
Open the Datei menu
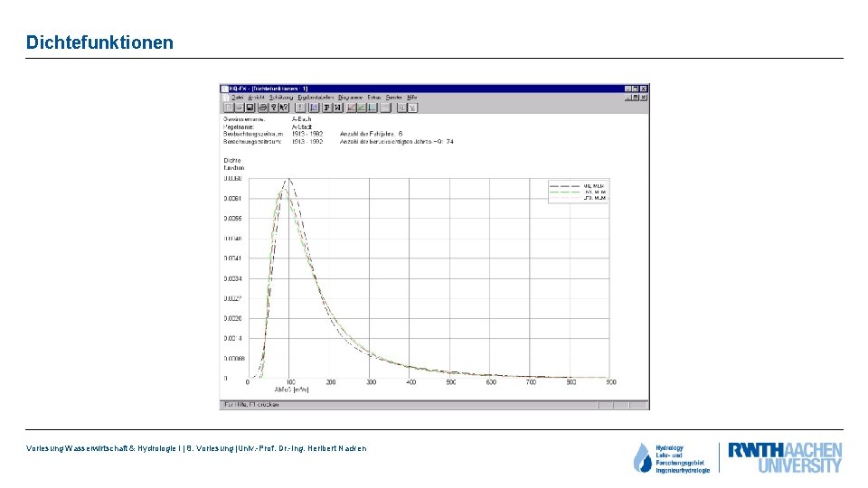click(238, 98)
